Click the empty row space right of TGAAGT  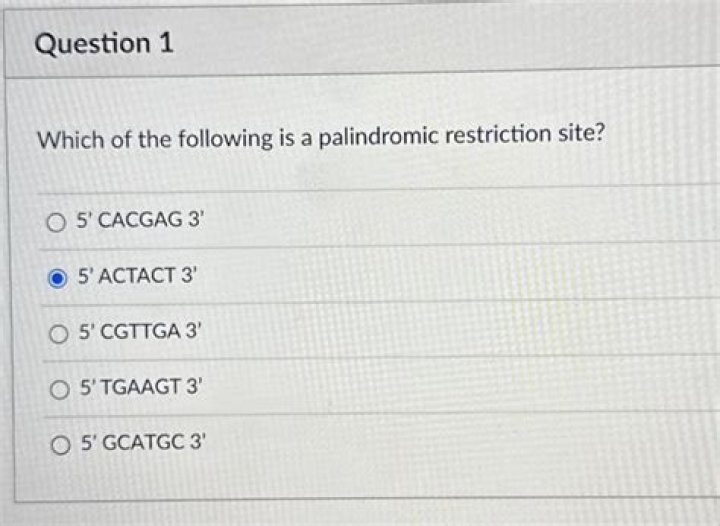pos(450,385)
